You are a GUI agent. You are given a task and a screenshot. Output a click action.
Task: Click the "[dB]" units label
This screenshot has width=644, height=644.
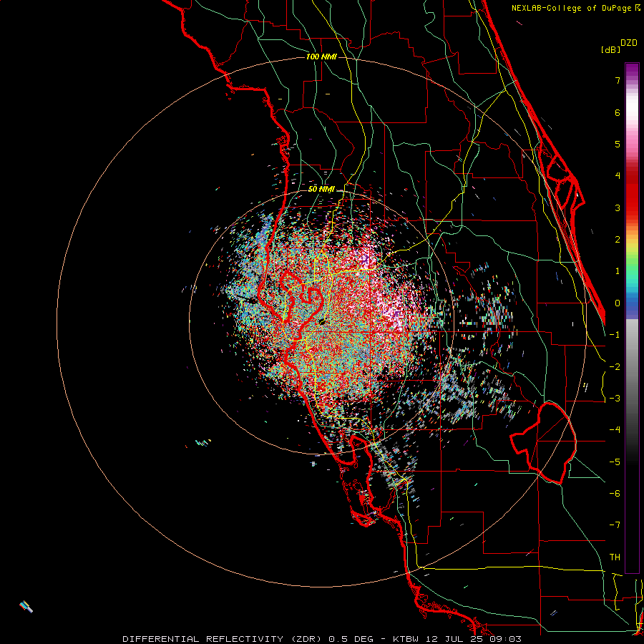pyautogui.click(x=610, y=50)
